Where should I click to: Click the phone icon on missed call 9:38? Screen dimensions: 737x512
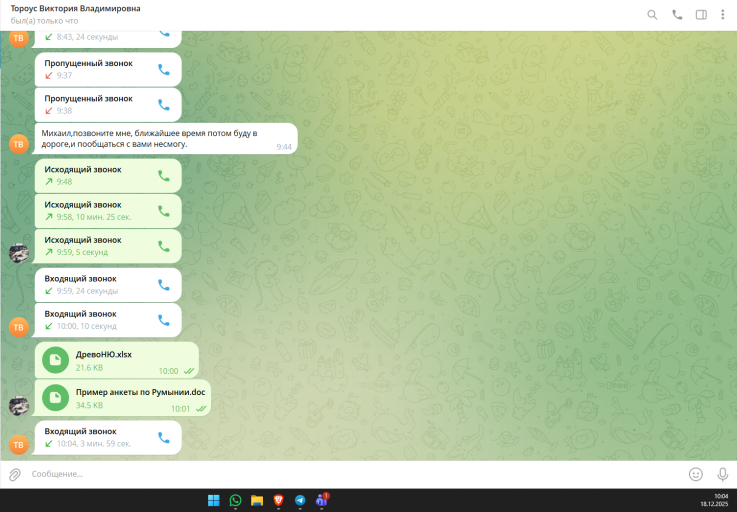point(164,105)
